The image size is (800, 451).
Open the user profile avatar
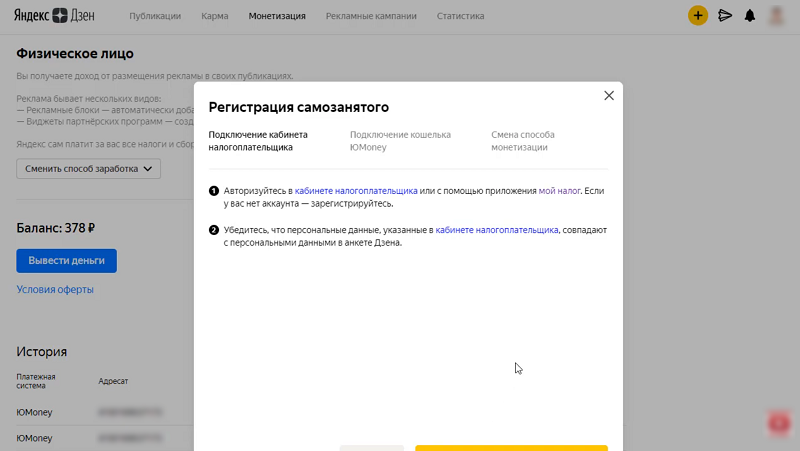coord(776,15)
